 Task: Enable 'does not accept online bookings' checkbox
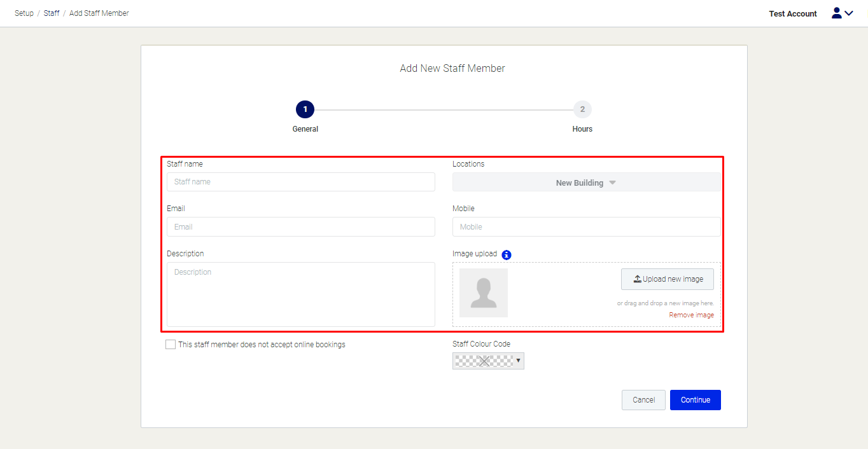(171, 345)
